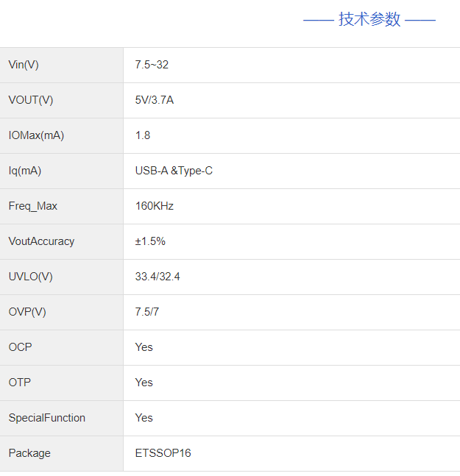Select the 5V/3.7A output value
Viewport: 460px width, 476px height.
coord(155,100)
